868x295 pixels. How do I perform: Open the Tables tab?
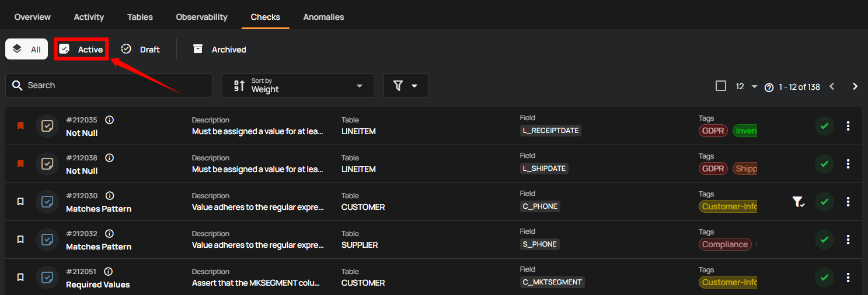tap(140, 17)
